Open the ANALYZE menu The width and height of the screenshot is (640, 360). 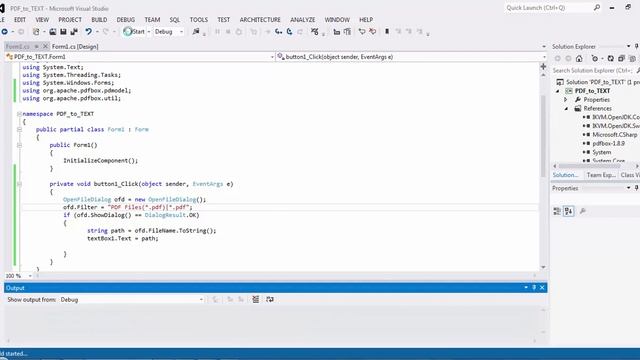pyautogui.click(x=302, y=20)
